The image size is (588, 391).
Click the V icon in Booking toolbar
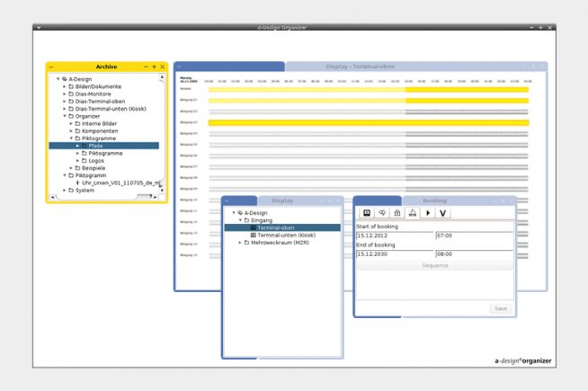(x=443, y=213)
